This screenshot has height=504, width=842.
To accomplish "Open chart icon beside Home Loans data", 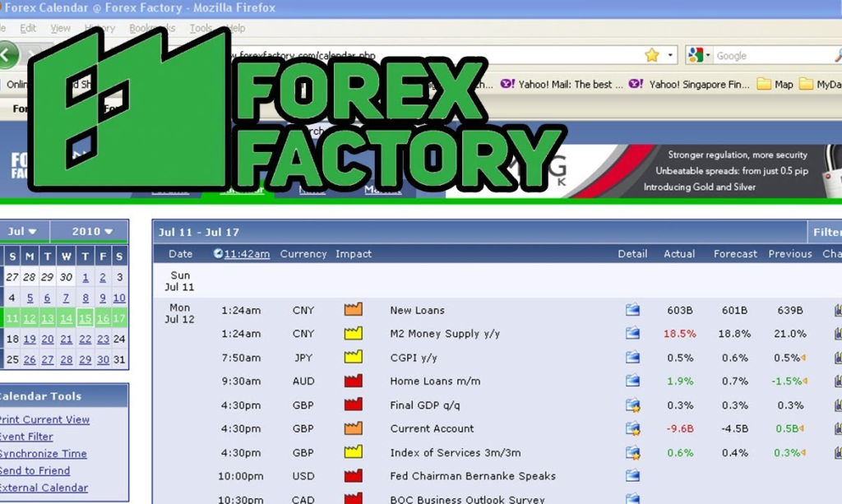I will point(836,381).
